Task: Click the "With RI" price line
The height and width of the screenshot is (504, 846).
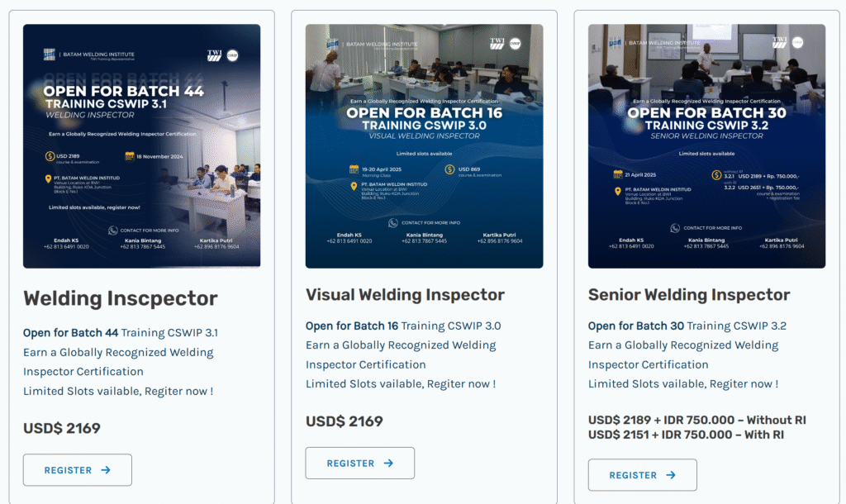Action: click(686, 435)
